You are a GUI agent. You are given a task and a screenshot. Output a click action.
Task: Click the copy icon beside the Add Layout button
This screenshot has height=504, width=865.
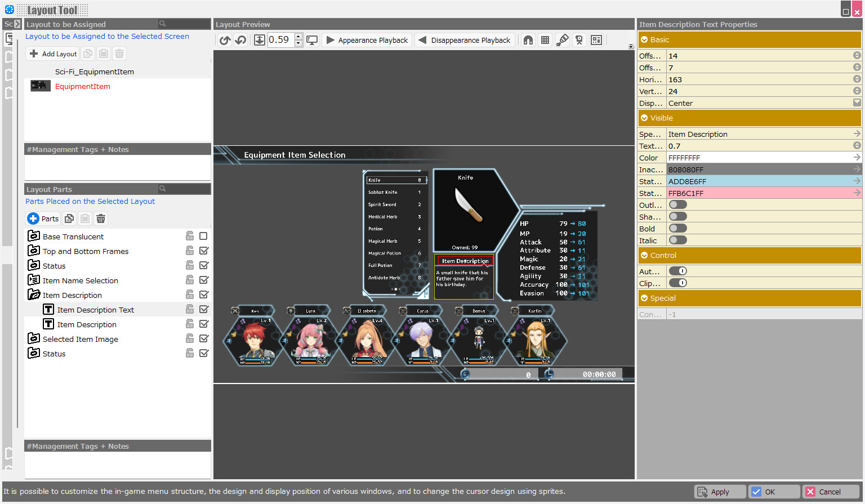(x=87, y=53)
